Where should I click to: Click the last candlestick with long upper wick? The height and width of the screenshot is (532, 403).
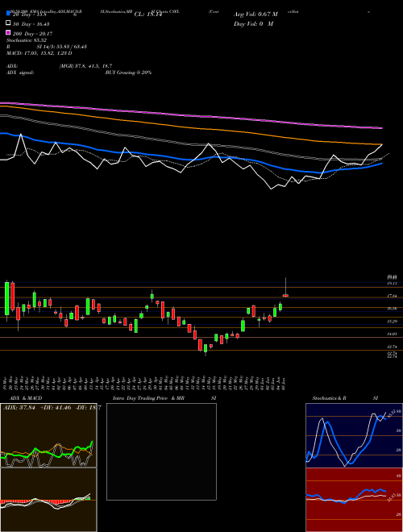[x=285, y=288]
